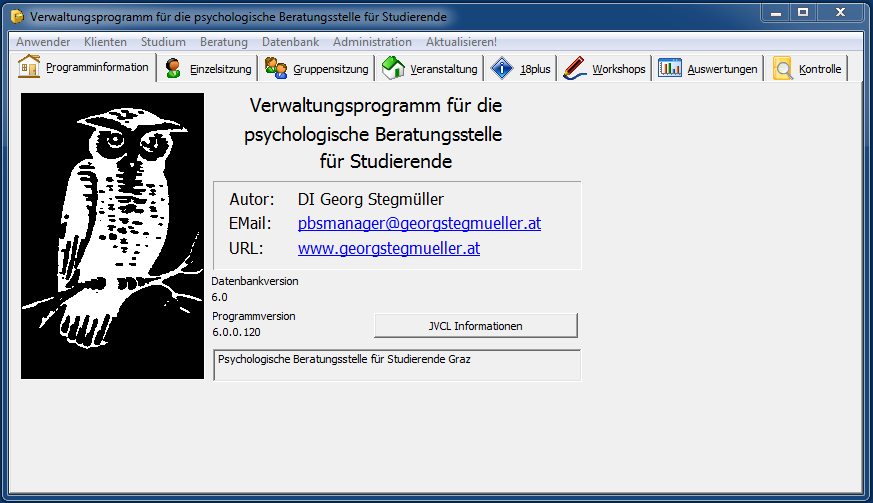This screenshot has width=873, height=503.
Task: Click the owl logo image
Action: [x=112, y=236]
